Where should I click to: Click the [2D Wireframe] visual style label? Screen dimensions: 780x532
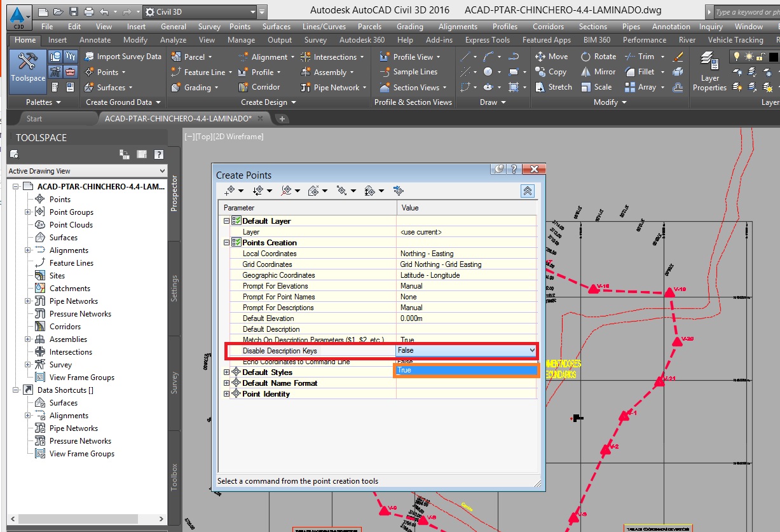pos(238,136)
